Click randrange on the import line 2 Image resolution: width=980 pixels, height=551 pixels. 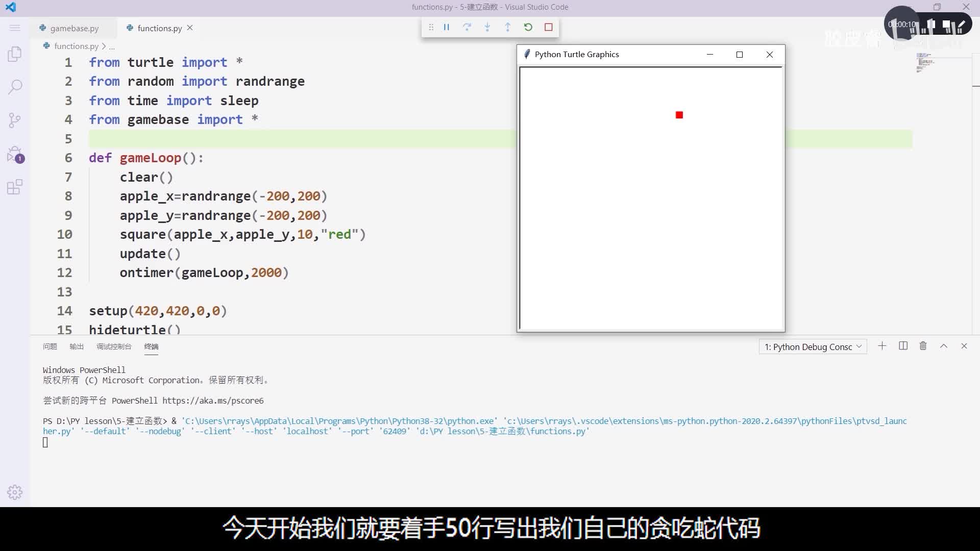point(270,82)
